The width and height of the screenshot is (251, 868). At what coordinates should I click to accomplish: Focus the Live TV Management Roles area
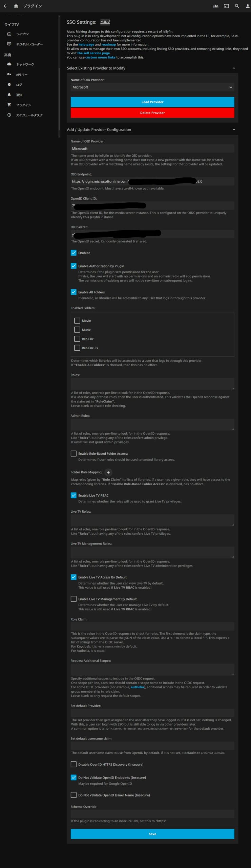tap(152, 552)
